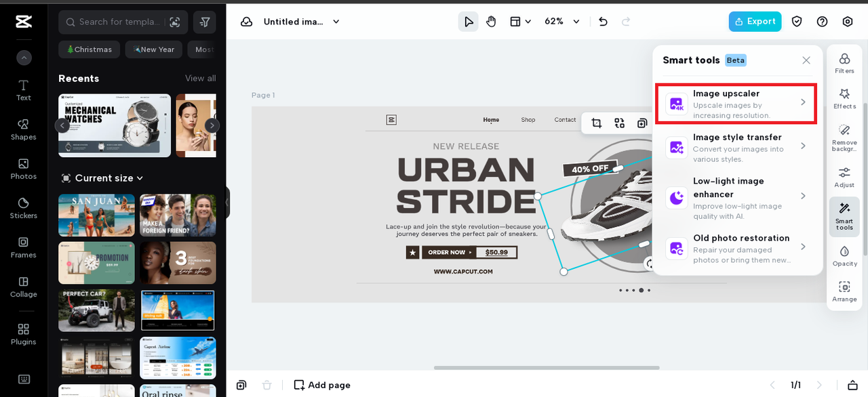Image resolution: width=868 pixels, height=397 pixels.
Task: Open the shield privacy icon
Action: pyautogui.click(x=797, y=22)
